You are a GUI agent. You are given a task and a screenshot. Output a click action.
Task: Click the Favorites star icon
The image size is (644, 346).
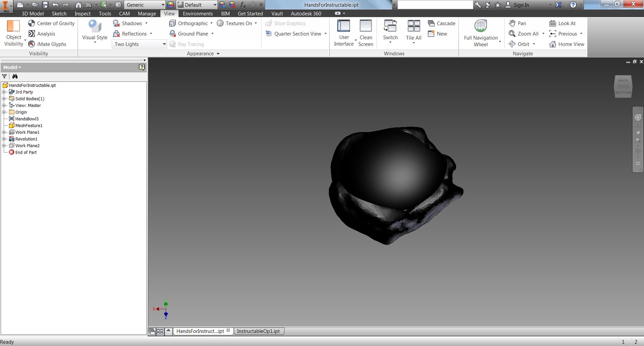point(498,5)
